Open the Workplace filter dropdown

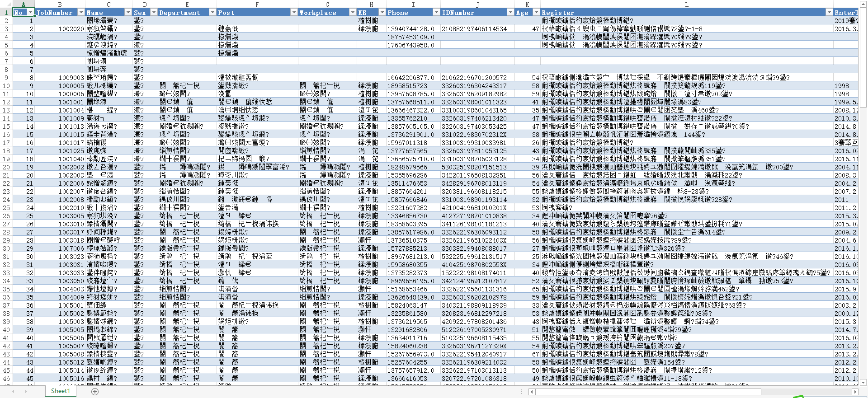[353, 13]
